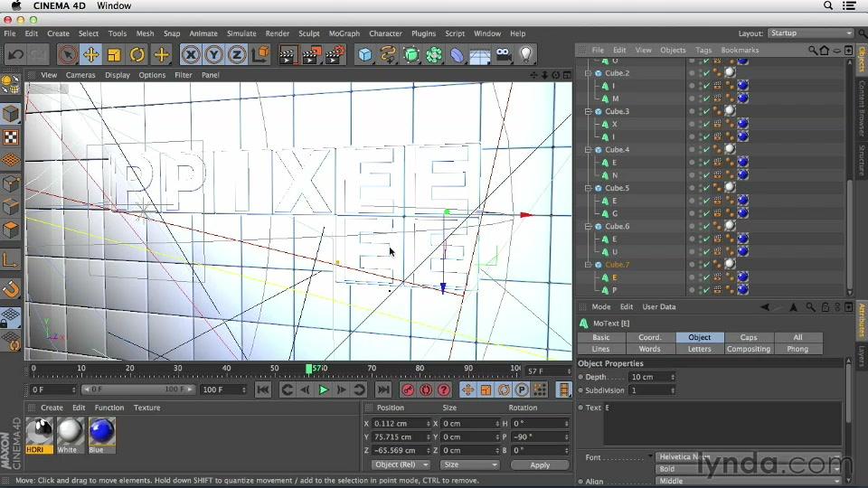Image resolution: width=868 pixels, height=488 pixels.
Task: Render the active view clapperboard
Action: pyautogui.click(x=288, y=55)
